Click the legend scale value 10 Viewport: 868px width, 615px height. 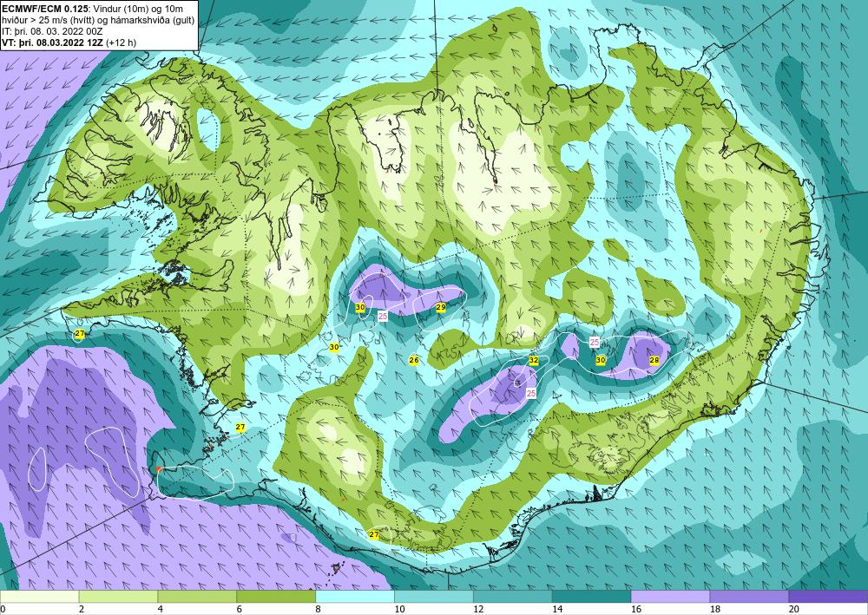(x=399, y=610)
